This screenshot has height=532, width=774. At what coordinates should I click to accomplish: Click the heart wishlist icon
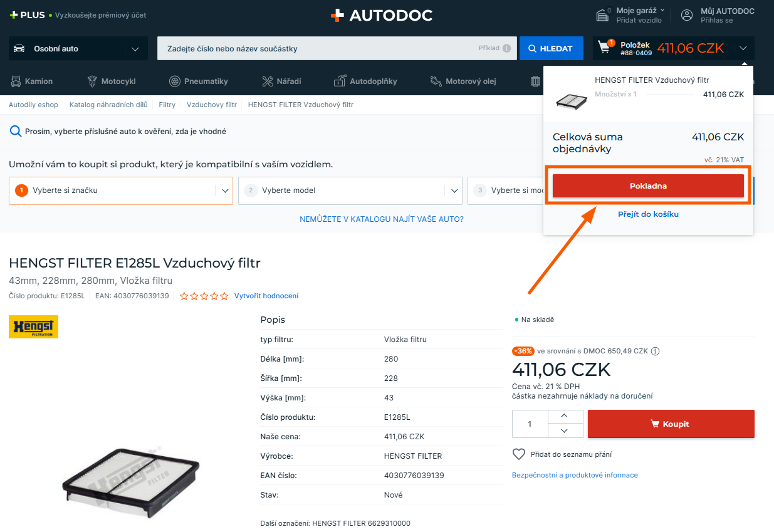pyautogui.click(x=519, y=454)
